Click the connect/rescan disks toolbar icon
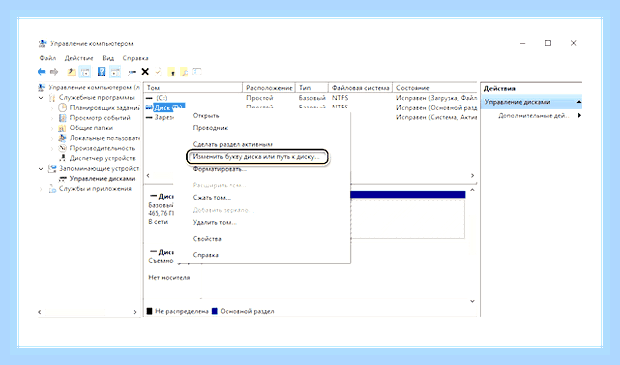Screen dimensions: 620x365 132,72
